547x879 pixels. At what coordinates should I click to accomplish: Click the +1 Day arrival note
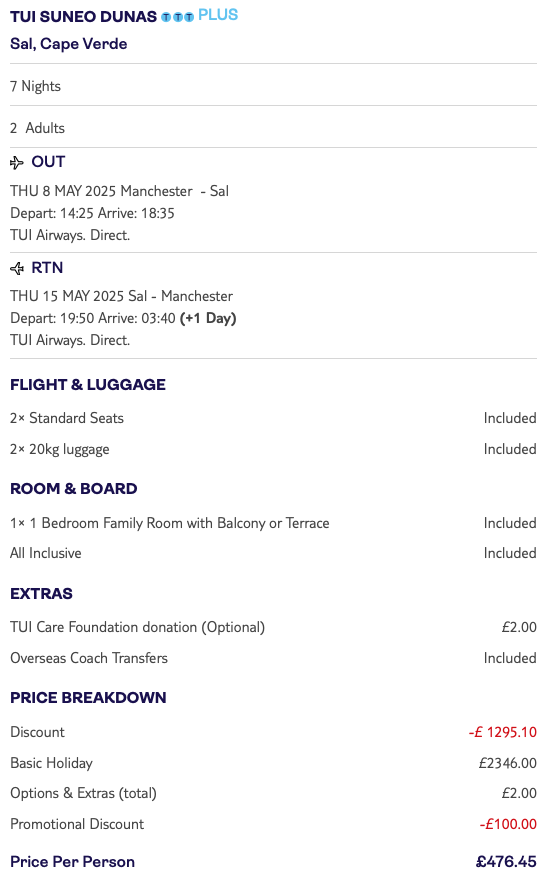click(x=208, y=318)
